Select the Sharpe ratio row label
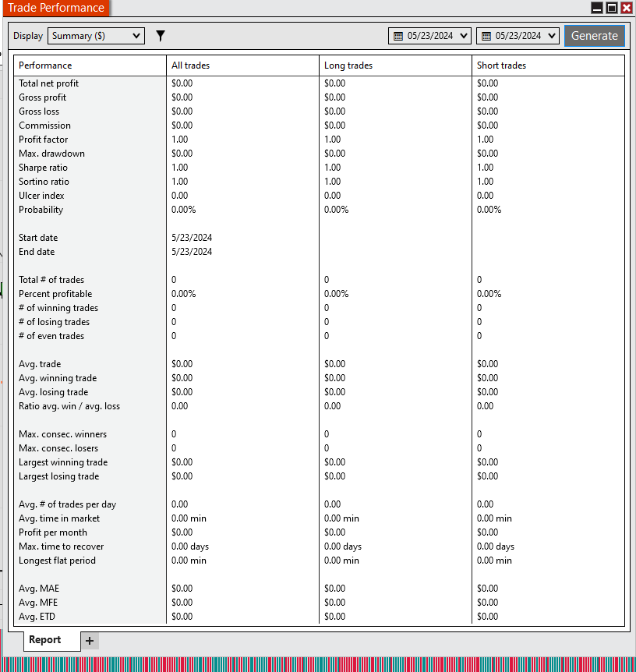 coord(43,168)
